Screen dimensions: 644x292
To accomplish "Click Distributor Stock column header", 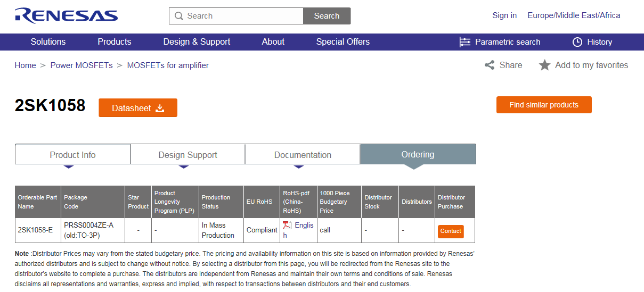I will tap(380, 202).
